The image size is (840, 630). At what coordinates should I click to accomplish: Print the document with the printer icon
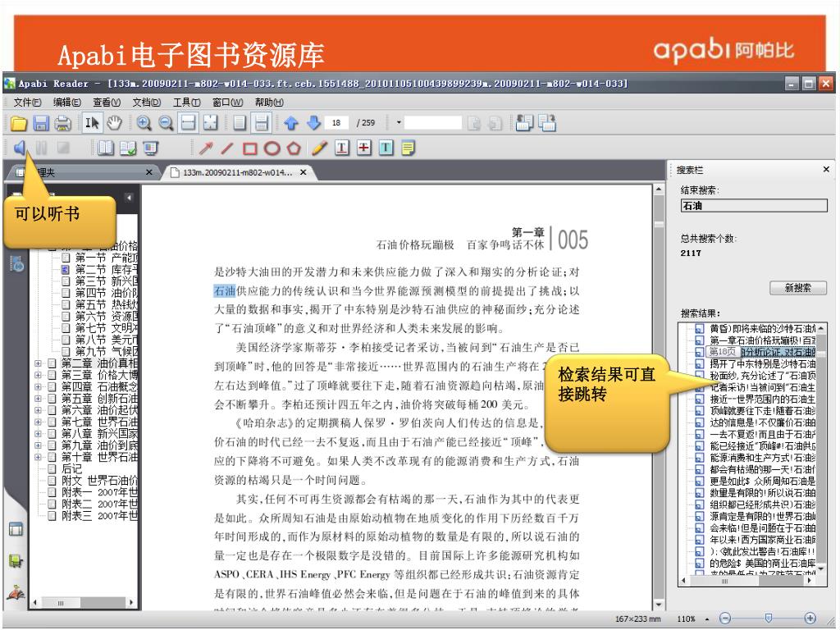tap(63, 123)
